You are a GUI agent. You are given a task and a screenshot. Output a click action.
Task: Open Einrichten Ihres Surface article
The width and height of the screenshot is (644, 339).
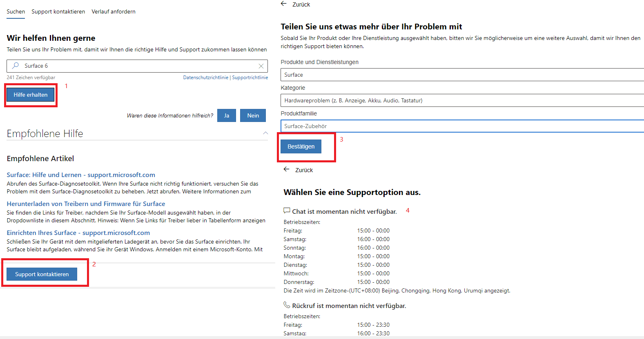[78, 233]
